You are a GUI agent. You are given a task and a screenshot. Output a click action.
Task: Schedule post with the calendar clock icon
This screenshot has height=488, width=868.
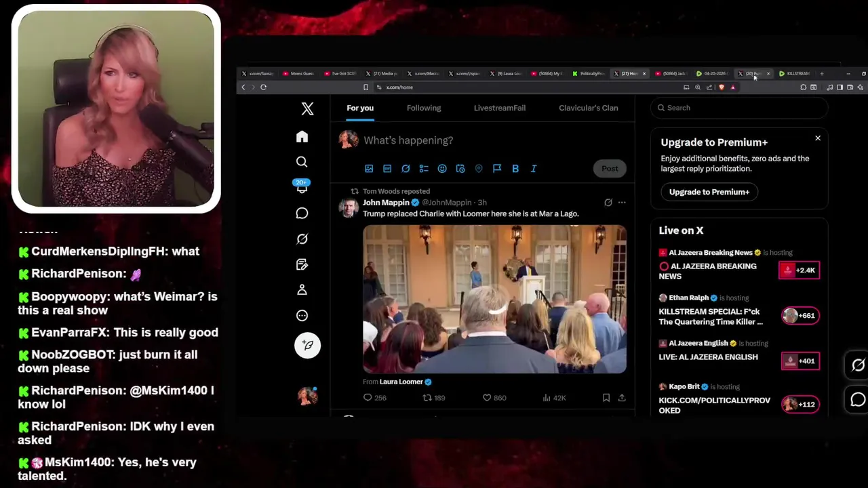pyautogui.click(x=460, y=169)
